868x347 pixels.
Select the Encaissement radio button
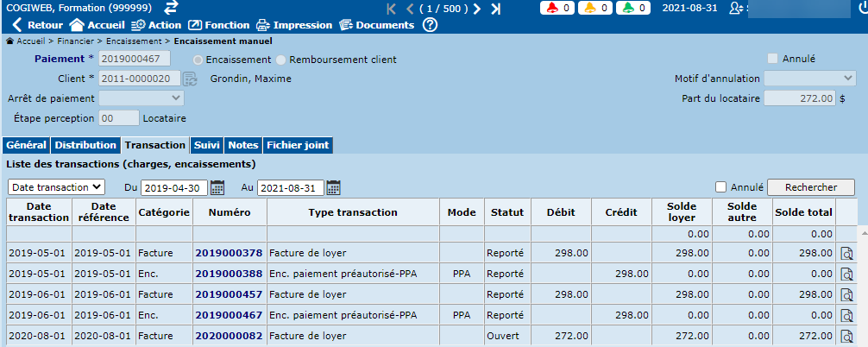pos(199,60)
